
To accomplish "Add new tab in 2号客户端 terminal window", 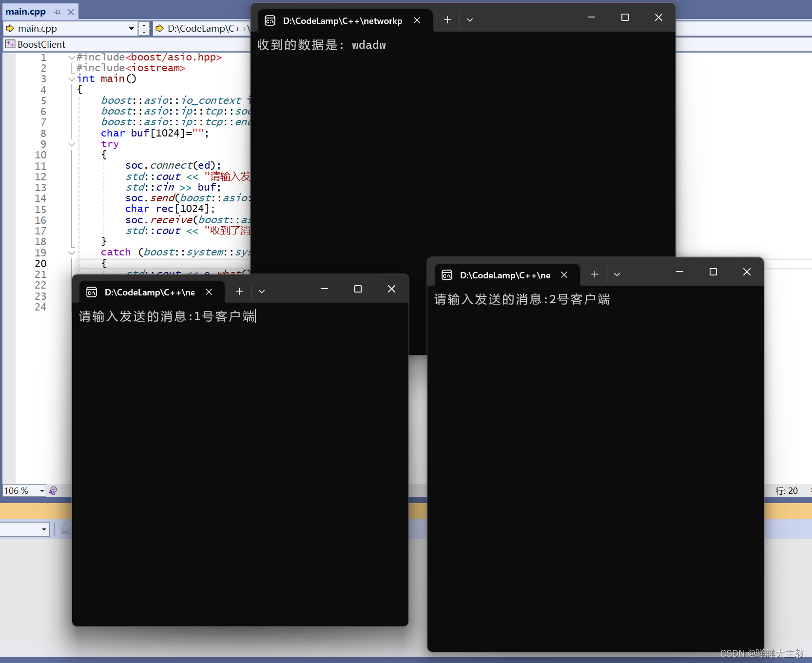I will point(595,274).
